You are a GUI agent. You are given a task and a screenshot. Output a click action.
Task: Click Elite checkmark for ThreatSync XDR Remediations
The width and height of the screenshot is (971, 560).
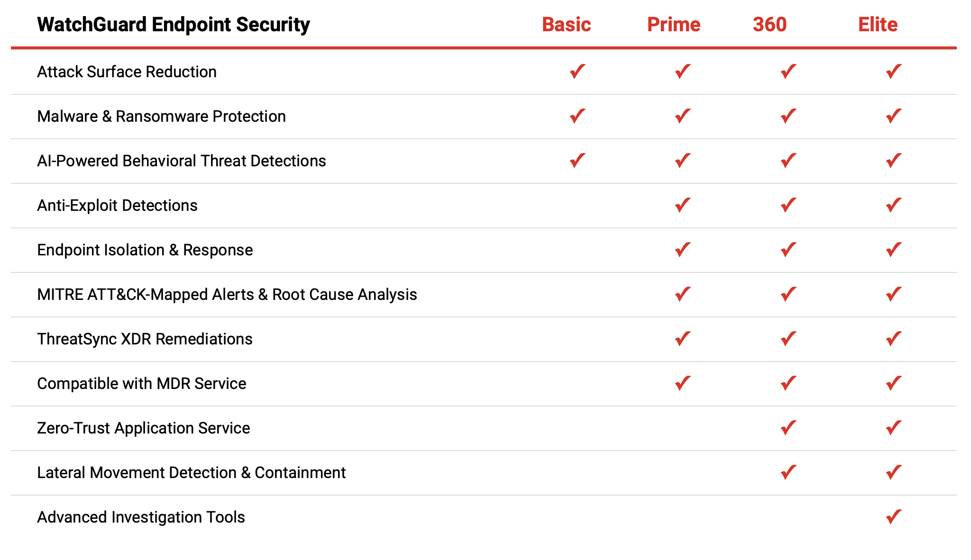894,339
